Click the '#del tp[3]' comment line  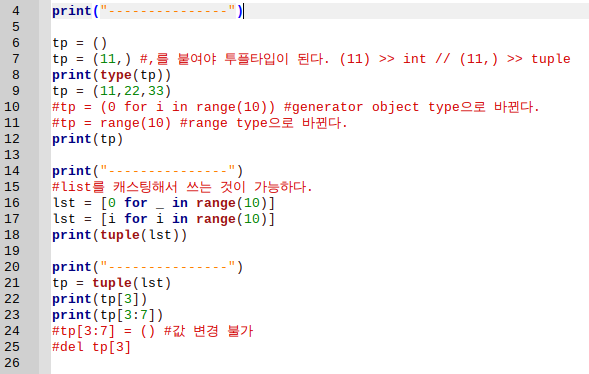click(x=91, y=347)
